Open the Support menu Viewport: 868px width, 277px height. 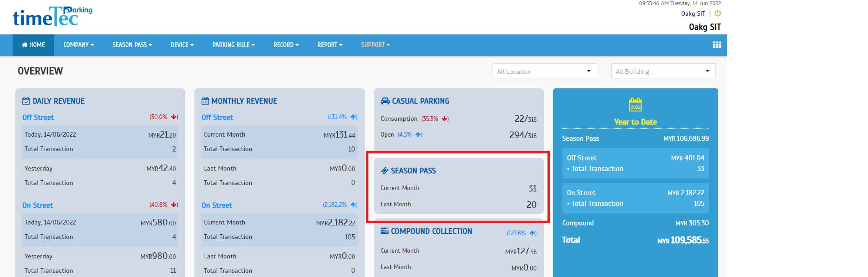click(375, 45)
